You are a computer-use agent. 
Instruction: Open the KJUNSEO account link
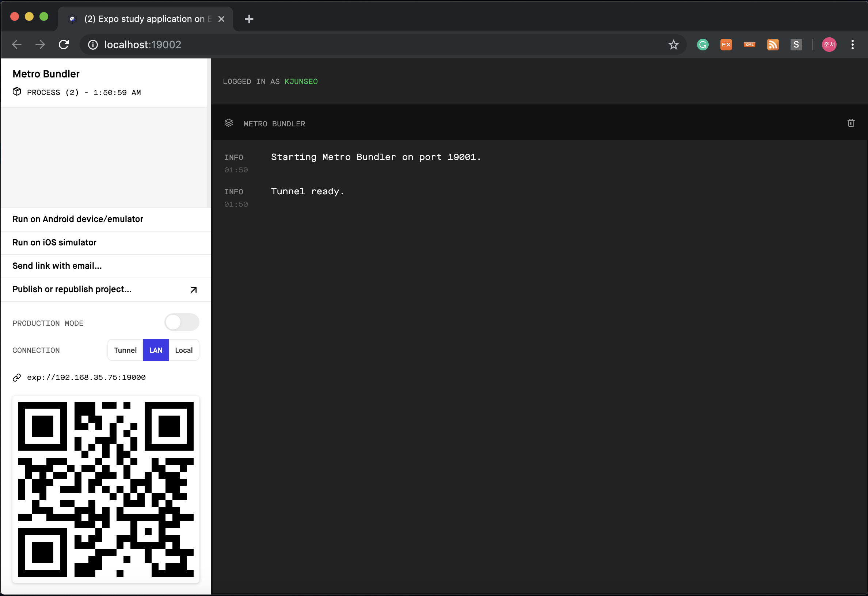(x=301, y=81)
